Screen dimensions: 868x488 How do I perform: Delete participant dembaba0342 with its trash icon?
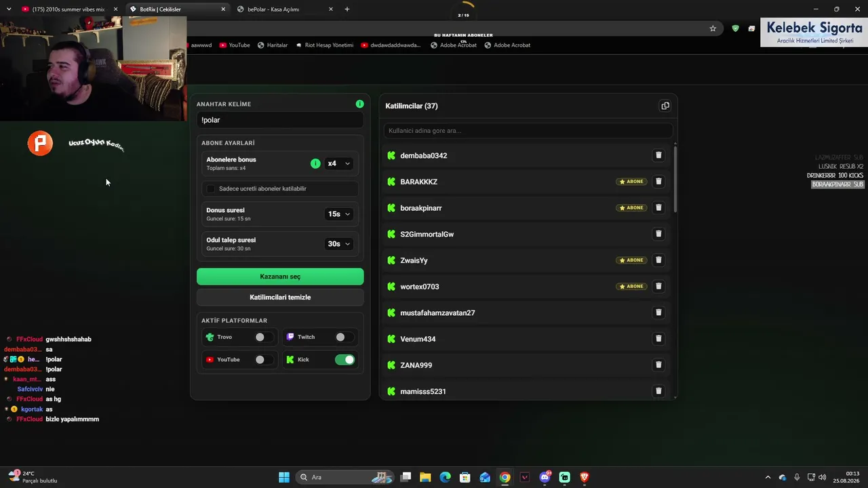[x=658, y=155]
